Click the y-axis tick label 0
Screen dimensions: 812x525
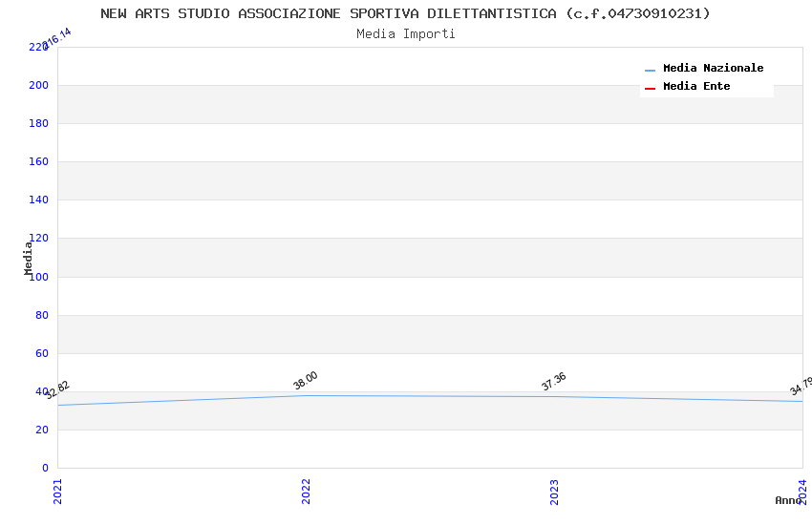46,468
